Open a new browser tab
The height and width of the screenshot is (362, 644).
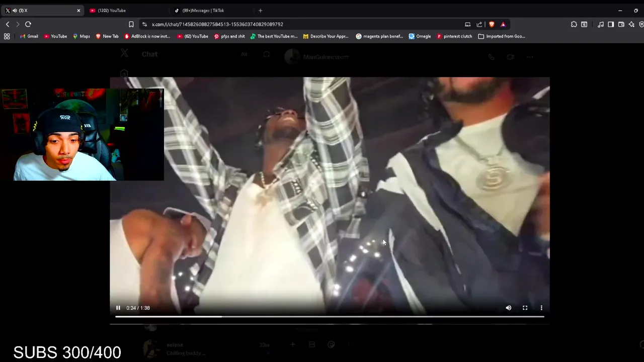(x=260, y=10)
